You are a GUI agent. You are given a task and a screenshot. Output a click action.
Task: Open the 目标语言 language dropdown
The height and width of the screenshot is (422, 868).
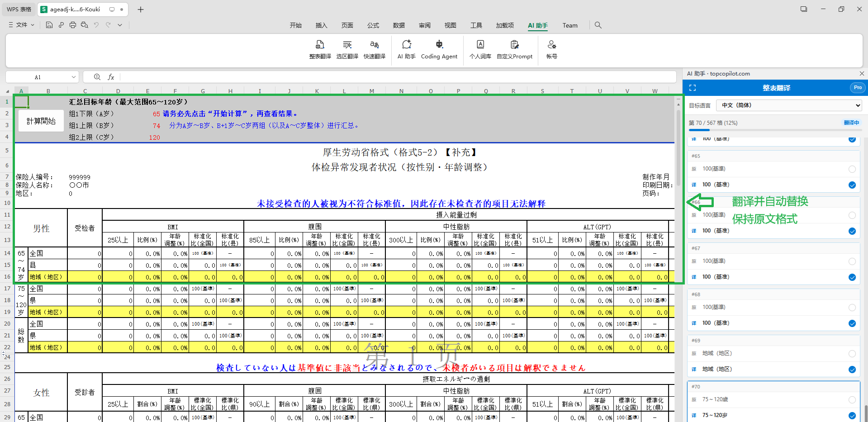[x=789, y=105]
